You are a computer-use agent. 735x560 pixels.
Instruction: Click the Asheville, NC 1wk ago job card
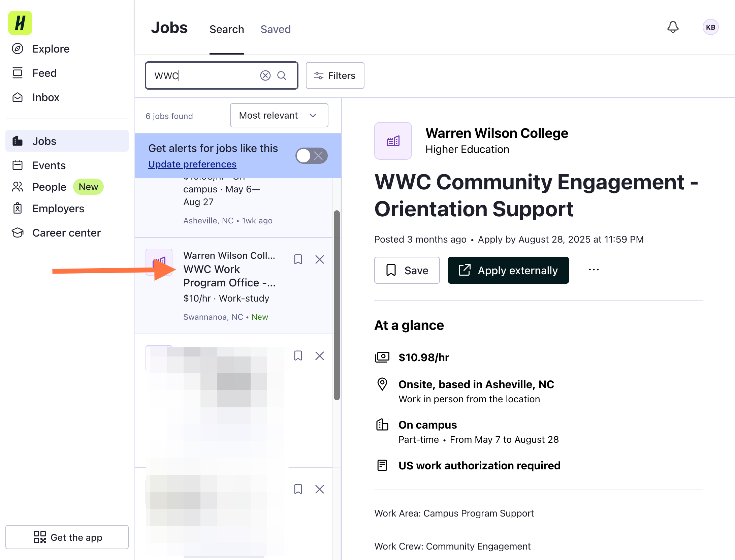(x=233, y=208)
